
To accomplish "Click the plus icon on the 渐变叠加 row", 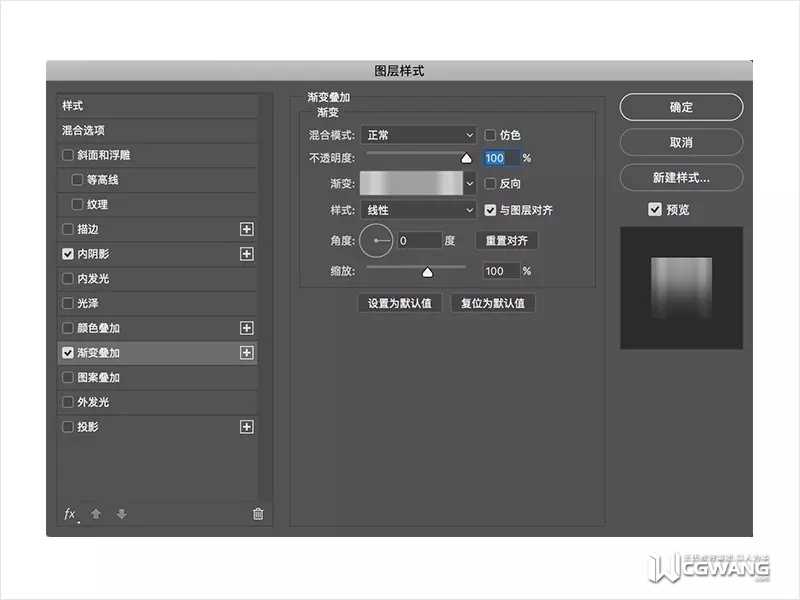I will pos(246,353).
